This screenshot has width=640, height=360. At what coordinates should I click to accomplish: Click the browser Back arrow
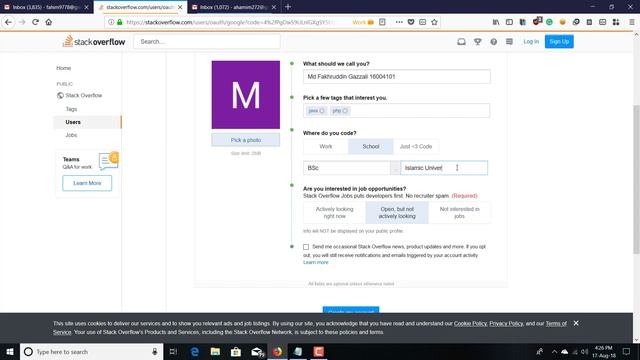point(9,22)
